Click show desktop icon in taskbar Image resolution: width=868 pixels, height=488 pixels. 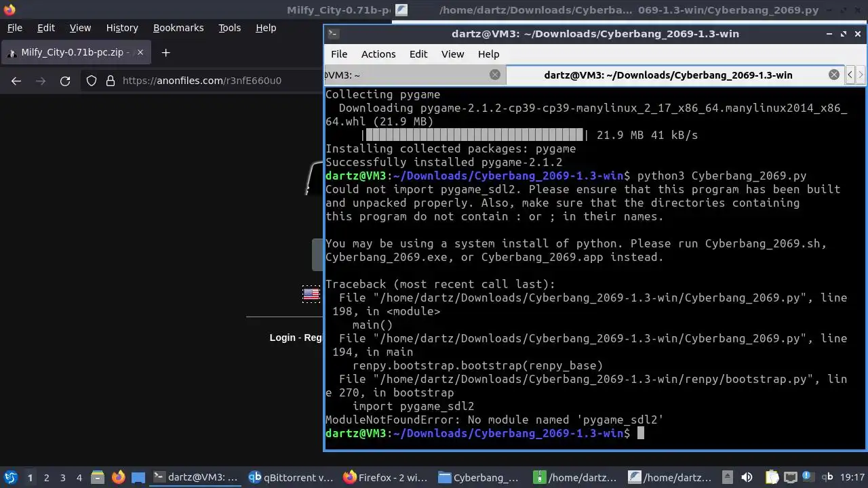tap(138, 477)
